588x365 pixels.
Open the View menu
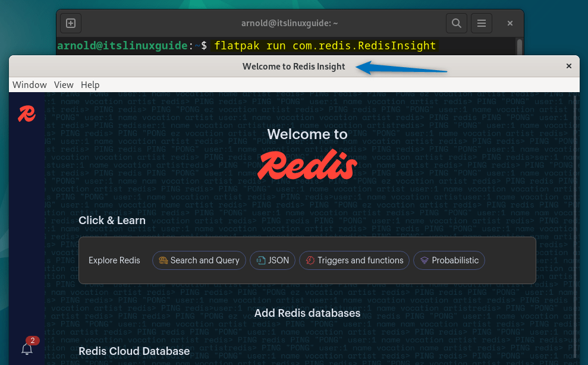[64, 84]
